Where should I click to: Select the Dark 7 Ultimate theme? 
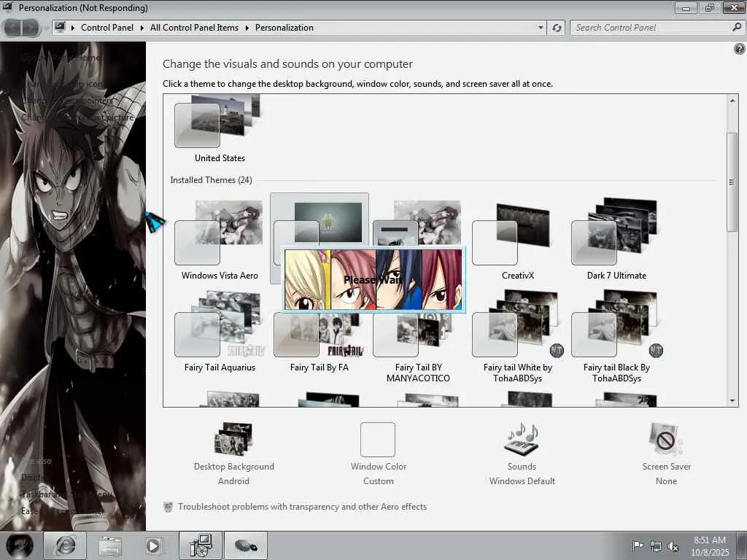point(616,240)
